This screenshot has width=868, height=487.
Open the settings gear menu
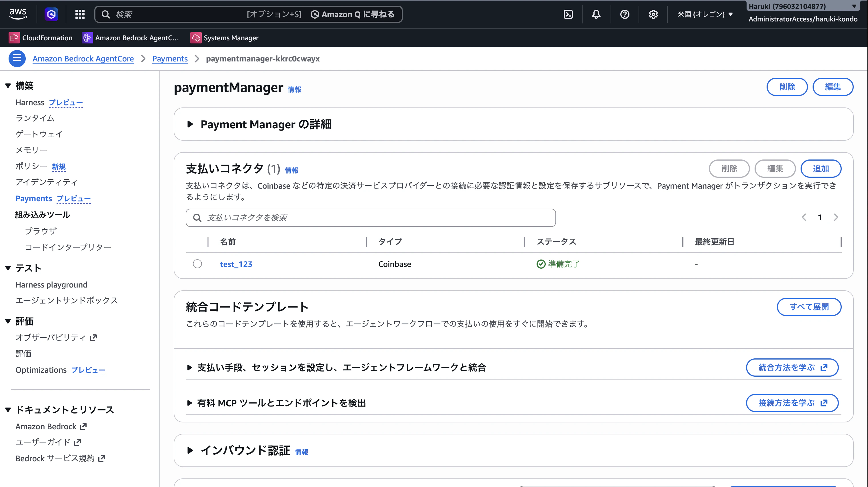[653, 14]
